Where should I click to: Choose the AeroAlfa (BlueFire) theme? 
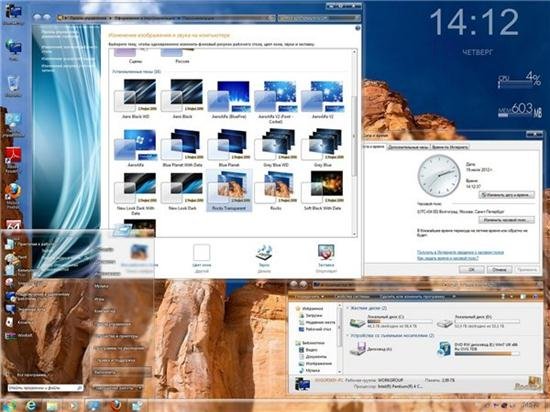[x=229, y=99]
